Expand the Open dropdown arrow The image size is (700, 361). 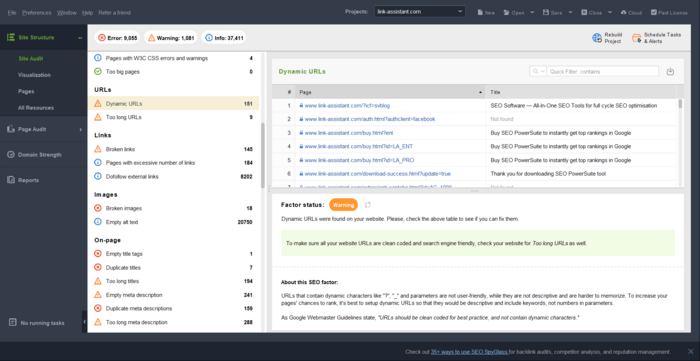click(x=532, y=12)
